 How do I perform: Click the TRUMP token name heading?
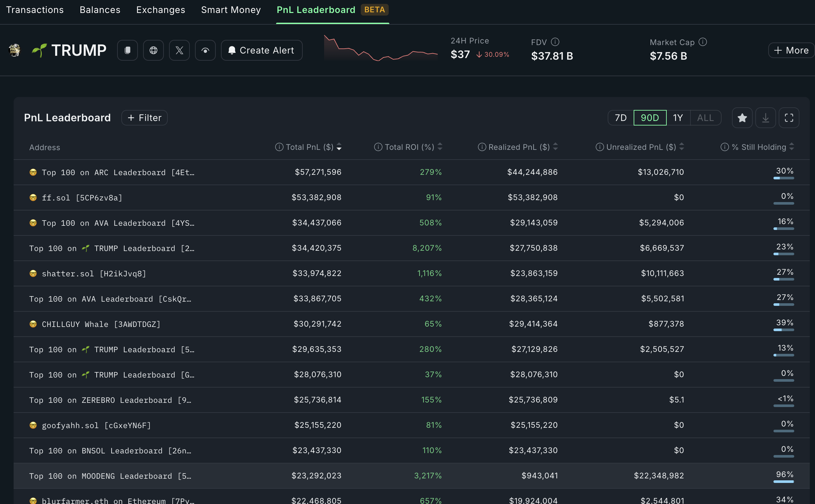tap(79, 50)
